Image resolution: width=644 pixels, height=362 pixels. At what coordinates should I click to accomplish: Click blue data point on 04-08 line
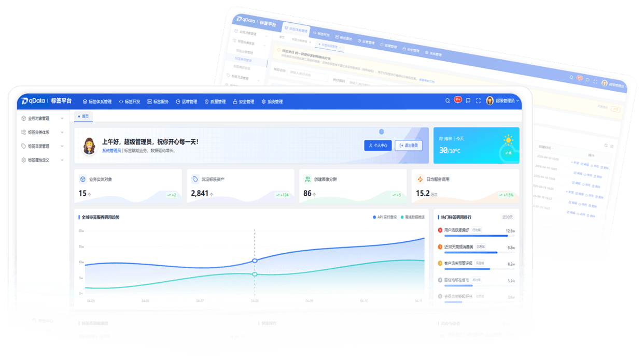coord(255,260)
